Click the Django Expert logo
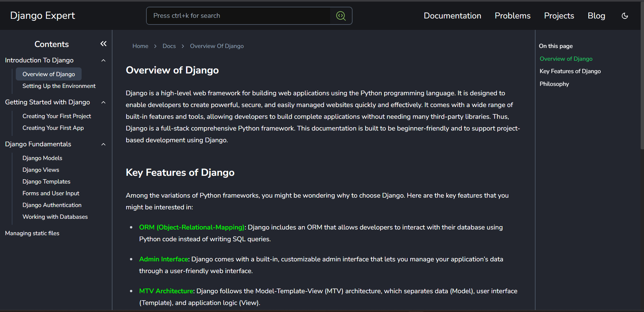The image size is (644, 312). pyautogui.click(x=42, y=15)
